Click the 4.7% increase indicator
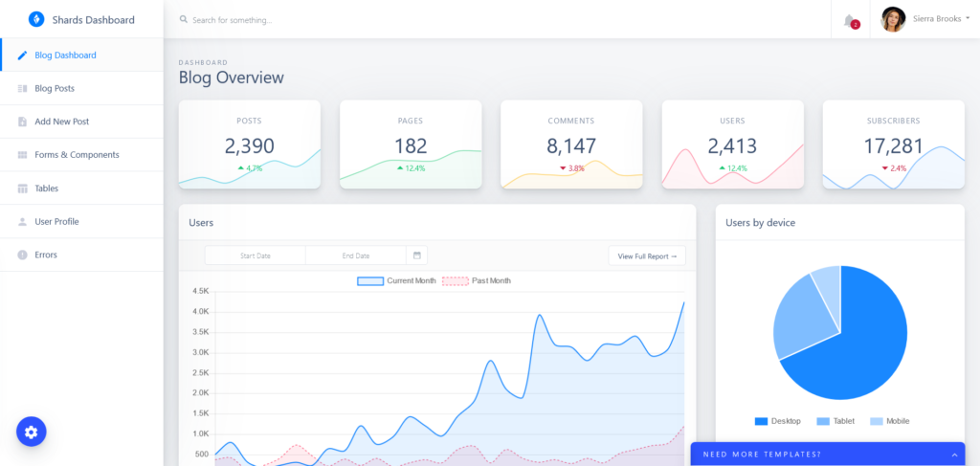This screenshot has width=980, height=466. (x=250, y=168)
